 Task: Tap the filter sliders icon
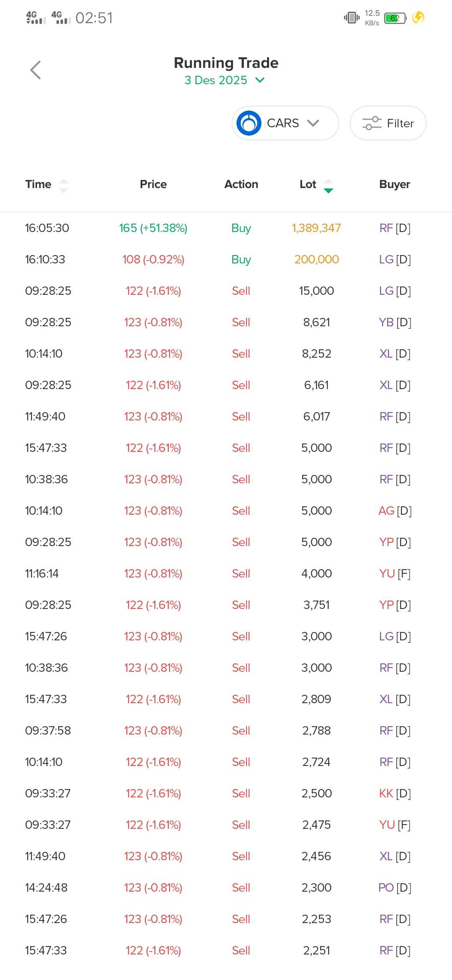(372, 123)
